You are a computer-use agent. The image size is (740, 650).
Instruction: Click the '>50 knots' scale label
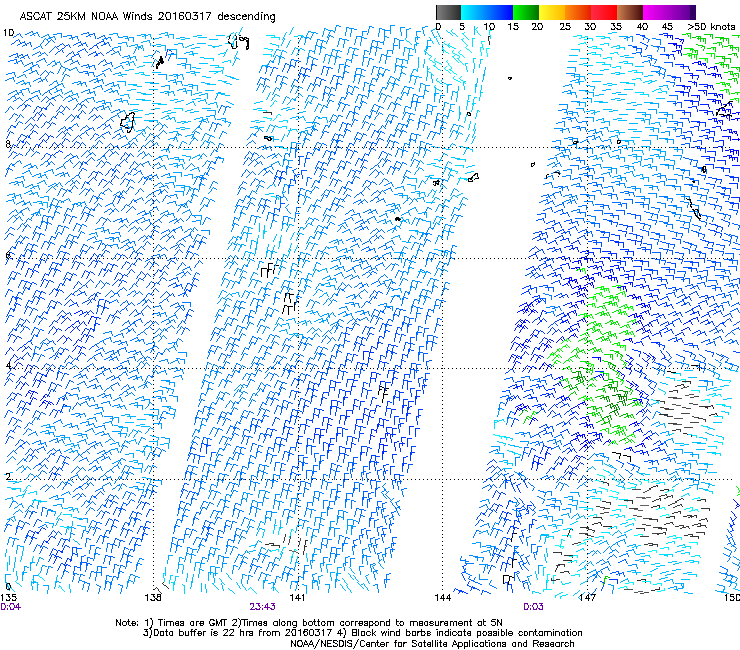tap(711, 26)
